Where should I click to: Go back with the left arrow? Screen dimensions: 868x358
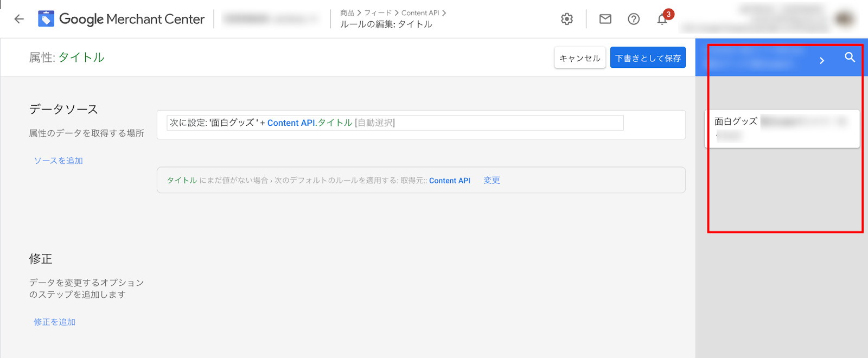[19, 19]
